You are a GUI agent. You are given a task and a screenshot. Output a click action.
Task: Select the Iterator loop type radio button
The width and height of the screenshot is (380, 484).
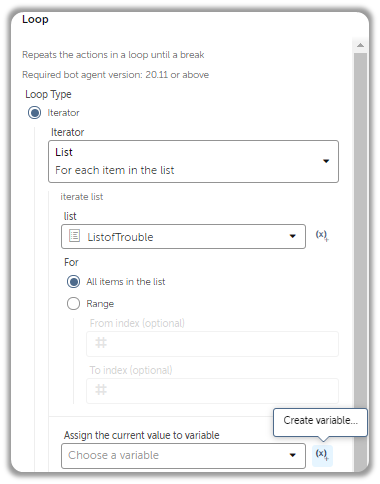click(34, 113)
